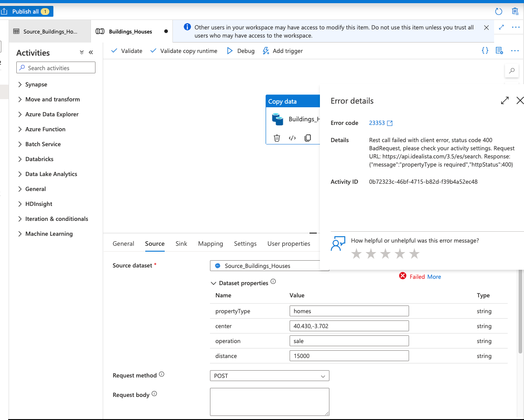Click Add trigger button

(283, 51)
